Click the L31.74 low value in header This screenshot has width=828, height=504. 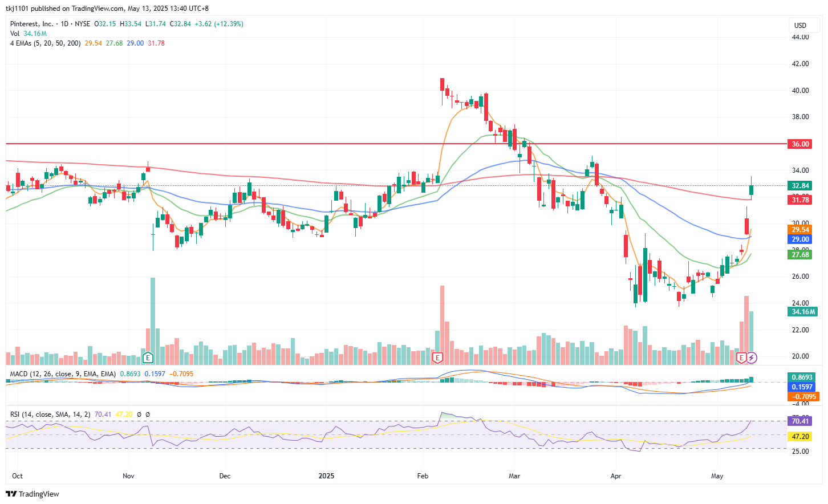click(156, 24)
